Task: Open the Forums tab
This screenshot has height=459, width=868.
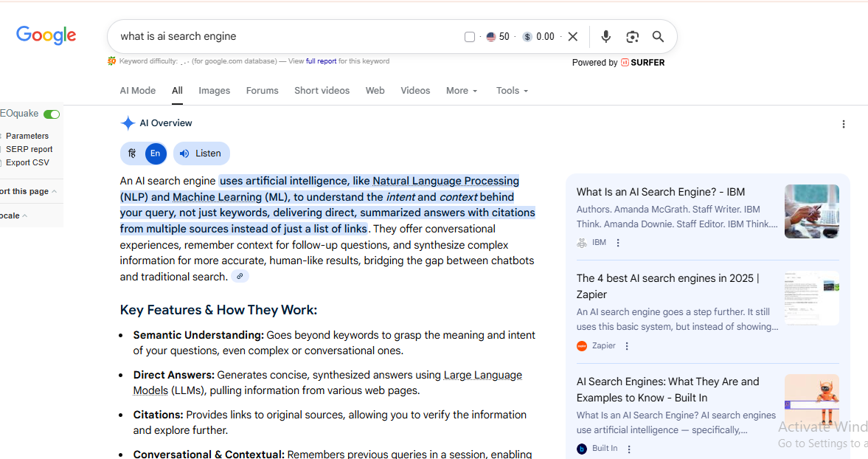Action: click(263, 90)
